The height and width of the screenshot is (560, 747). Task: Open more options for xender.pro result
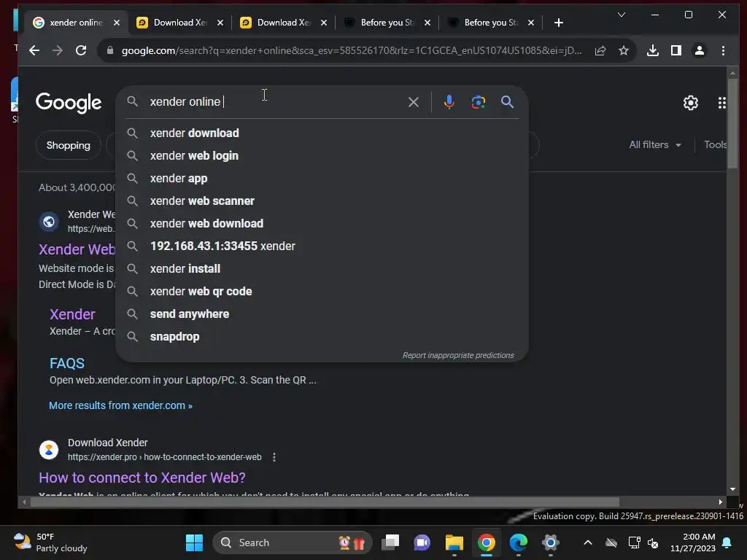click(274, 457)
